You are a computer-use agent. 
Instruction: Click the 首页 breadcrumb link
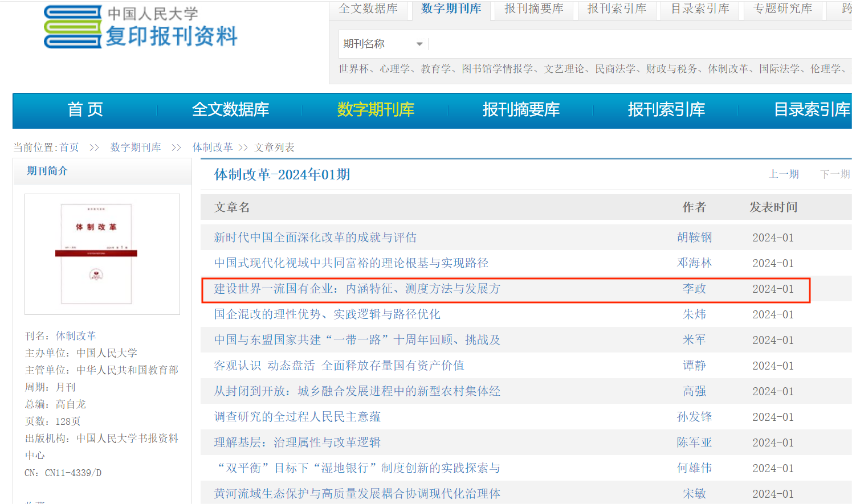coord(70,147)
